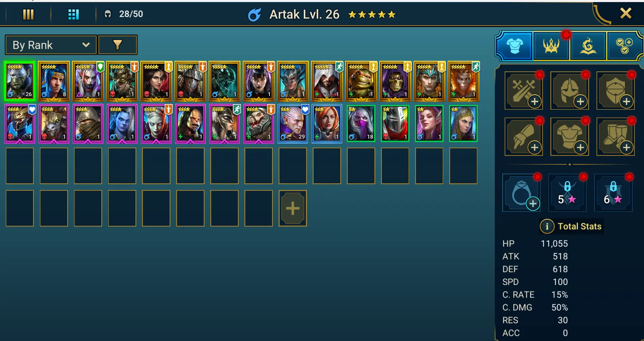644x341 pixels.
Task: Switch to the Masteries crown tab
Action: click(551, 46)
